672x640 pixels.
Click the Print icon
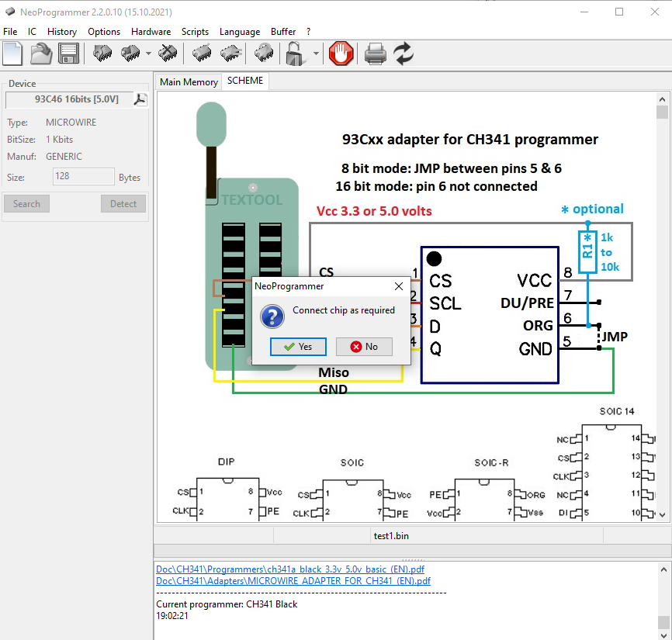376,54
